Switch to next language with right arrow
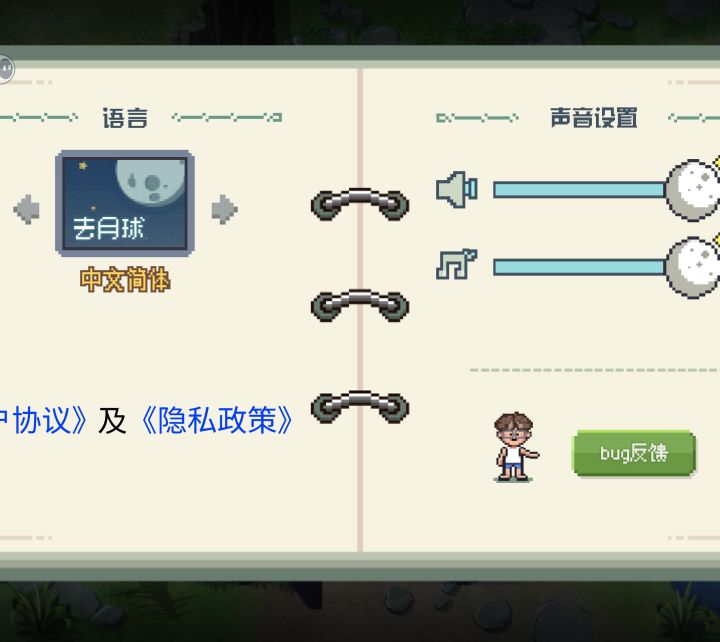Image resolution: width=720 pixels, height=642 pixels. 225,209
